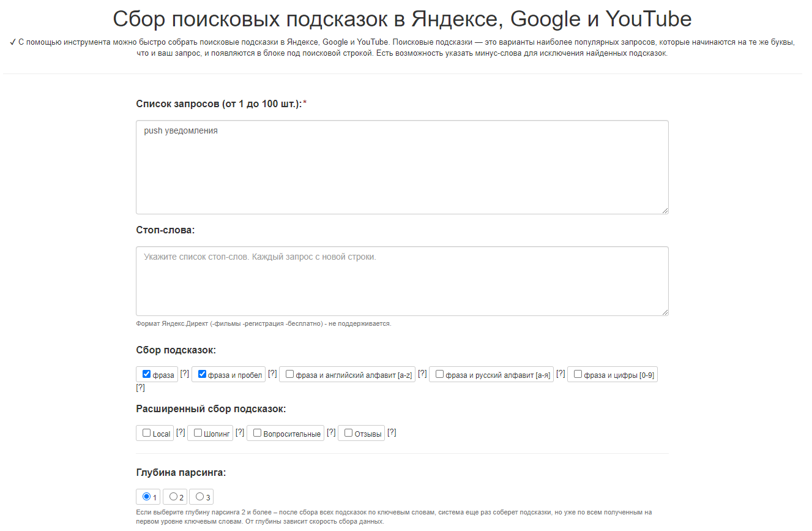
Task: Enable the Вопросительные checkbox
Action: tap(257, 433)
